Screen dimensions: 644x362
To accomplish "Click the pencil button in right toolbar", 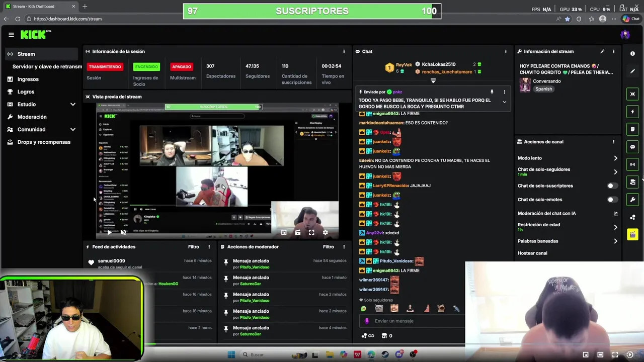I will (x=632, y=71).
